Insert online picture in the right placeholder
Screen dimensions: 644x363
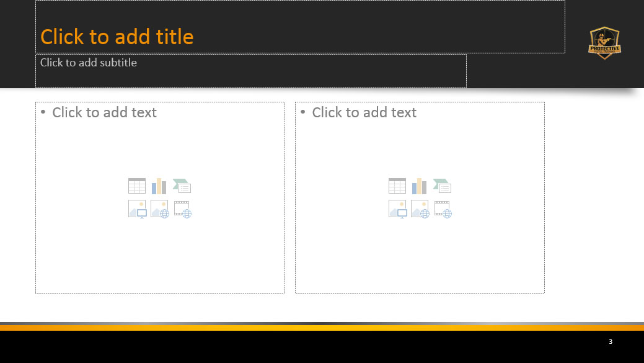point(420,209)
